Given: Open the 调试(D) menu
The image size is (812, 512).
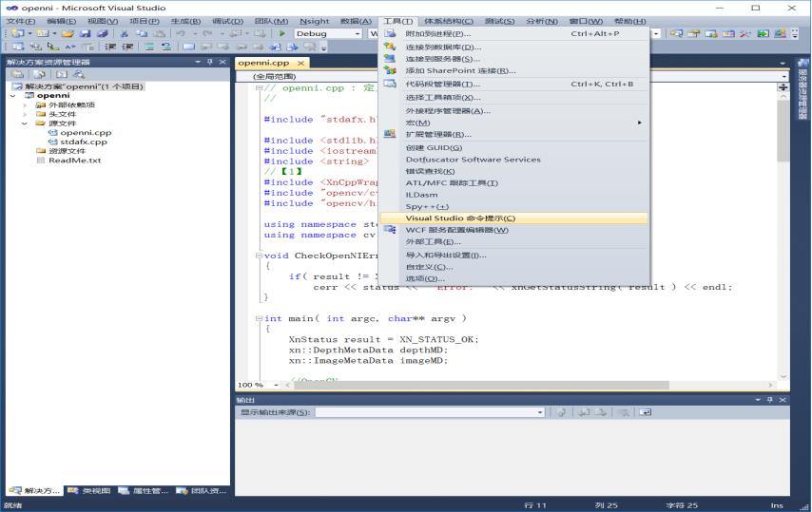Looking at the screenshot, I should tap(228, 21).
